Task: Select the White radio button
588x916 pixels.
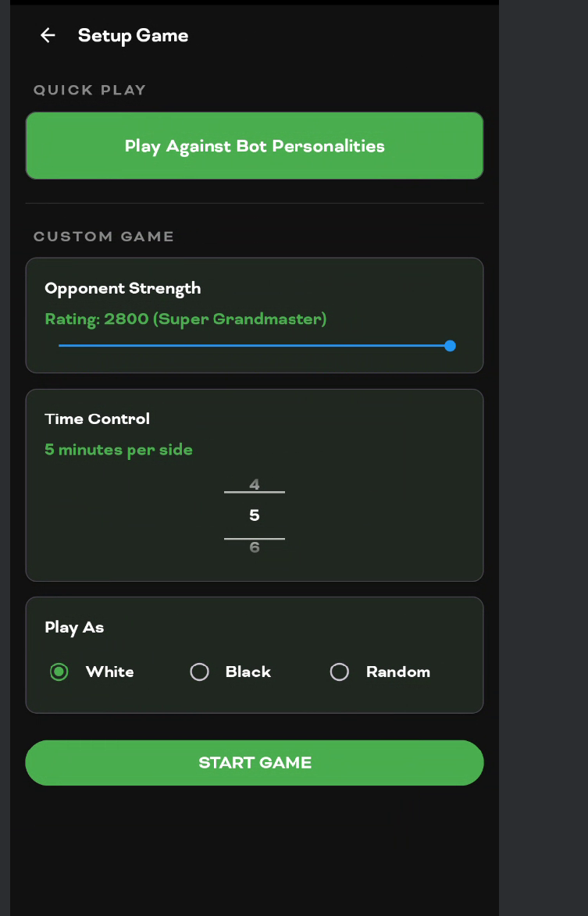Action: click(x=59, y=672)
